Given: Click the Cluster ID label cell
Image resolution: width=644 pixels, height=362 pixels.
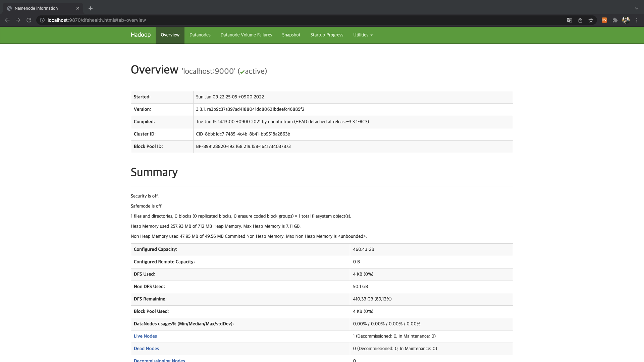Looking at the screenshot, I should 162,134.
